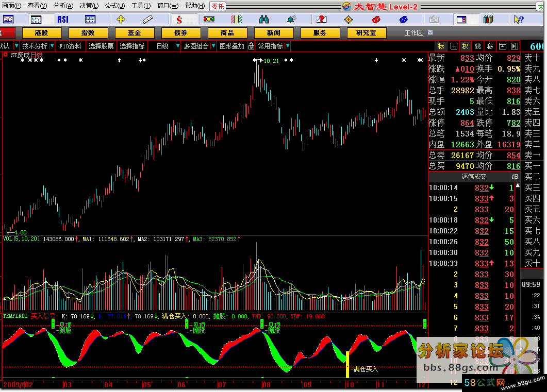Open the 技术分析 dropdown arrow
This screenshot has height=392, width=547.
click(52, 46)
